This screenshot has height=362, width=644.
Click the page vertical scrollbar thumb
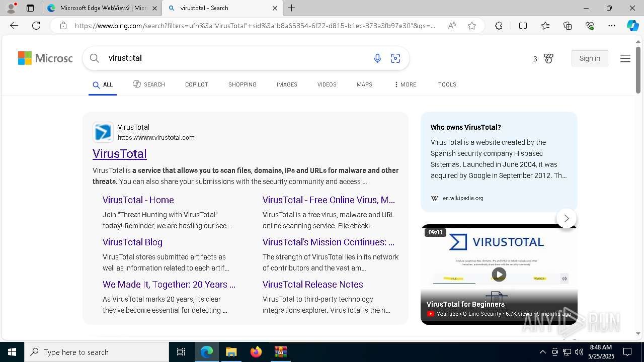[638, 69]
